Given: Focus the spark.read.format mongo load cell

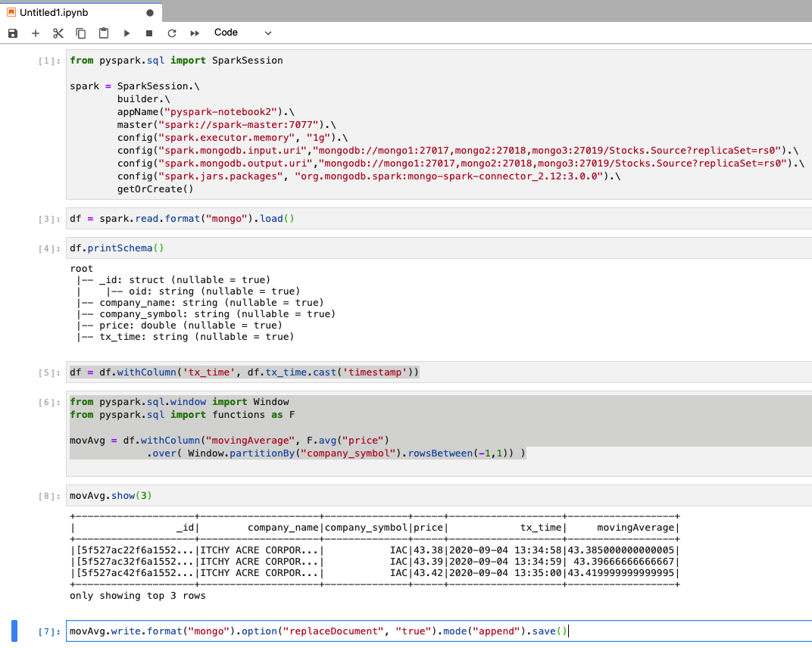Looking at the screenshot, I should click(438, 219).
